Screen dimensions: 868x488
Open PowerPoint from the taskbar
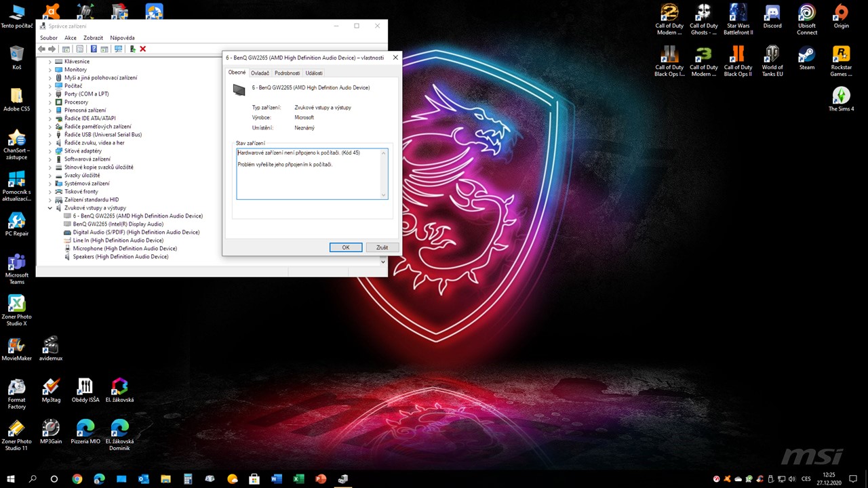tap(321, 479)
